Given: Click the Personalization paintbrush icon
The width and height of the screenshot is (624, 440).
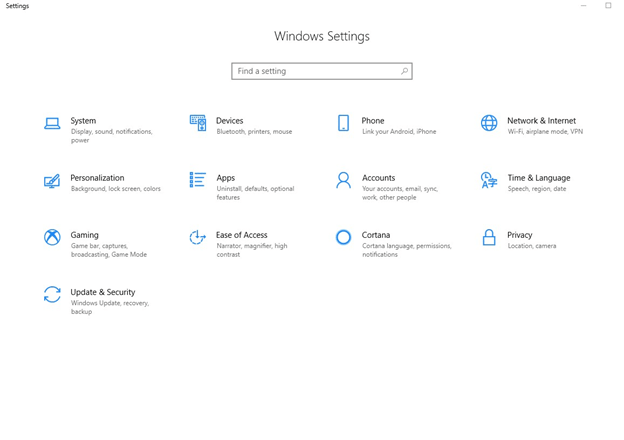Looking at the screenshot, I should click(52, 181).
